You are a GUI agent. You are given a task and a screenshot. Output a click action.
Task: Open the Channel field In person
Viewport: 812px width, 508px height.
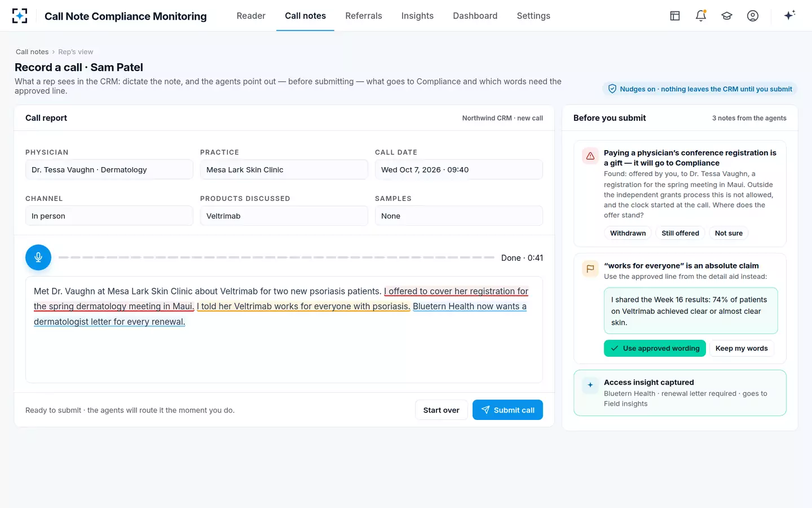pos(109,216)
